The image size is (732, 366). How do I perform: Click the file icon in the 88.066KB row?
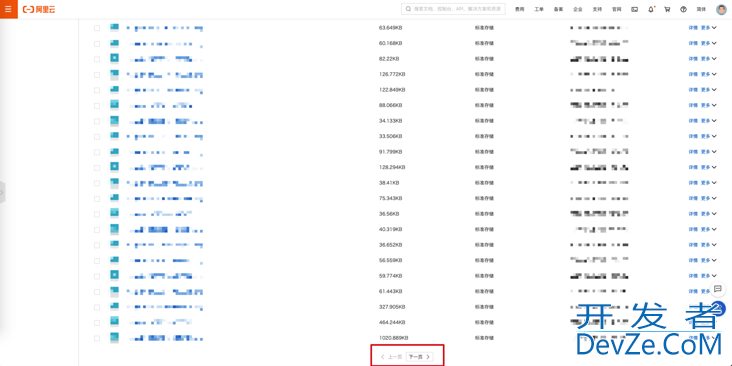(x=114, y=106)
